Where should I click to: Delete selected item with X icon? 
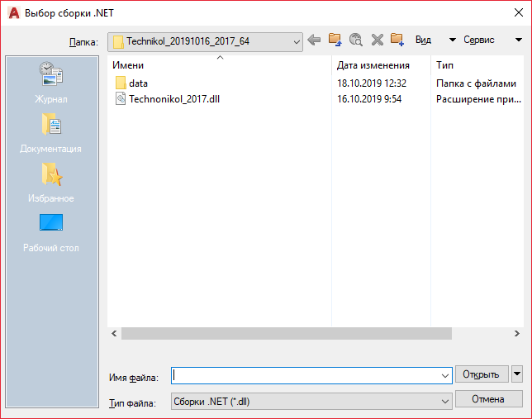377,40
